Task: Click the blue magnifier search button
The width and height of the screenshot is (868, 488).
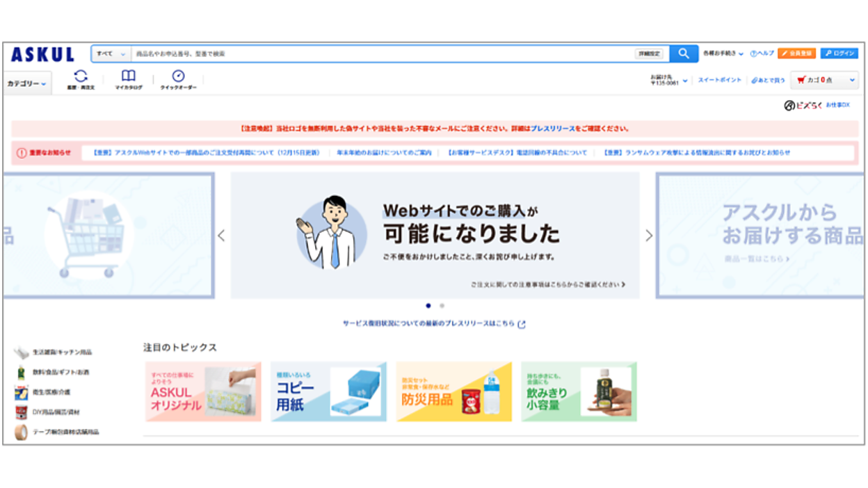Action: tap(684, 54)
